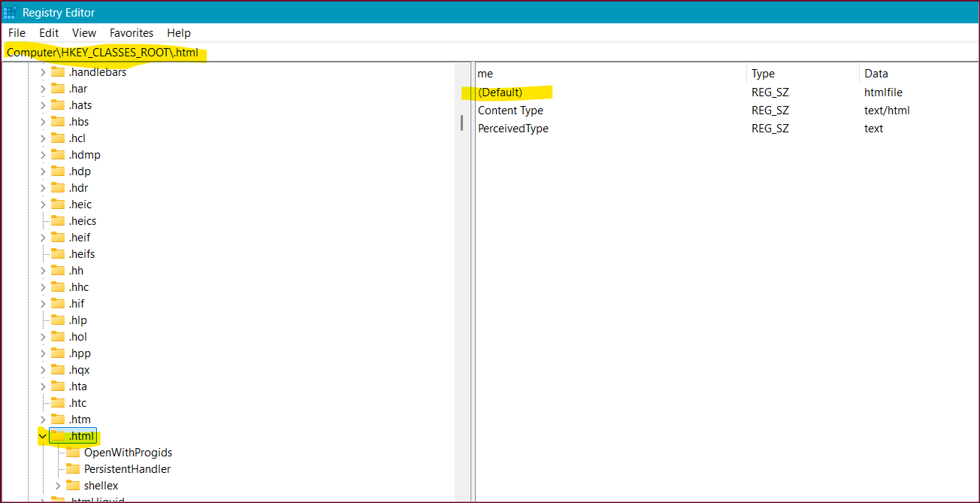Click the PersistentHandler folder icon
The height and width of the screenshot is (503, 980).
click(73, 469)
